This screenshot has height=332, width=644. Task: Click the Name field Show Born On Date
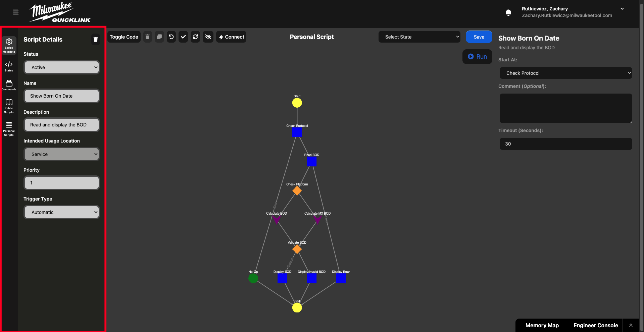pos(62,96)
